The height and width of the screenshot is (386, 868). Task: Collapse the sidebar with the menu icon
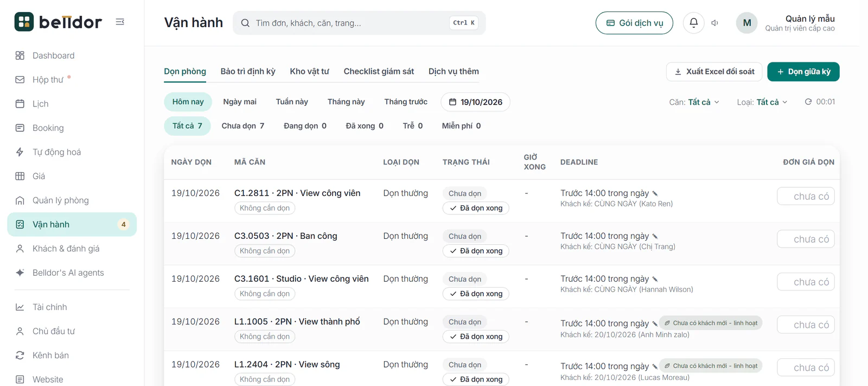pos(120,22)
